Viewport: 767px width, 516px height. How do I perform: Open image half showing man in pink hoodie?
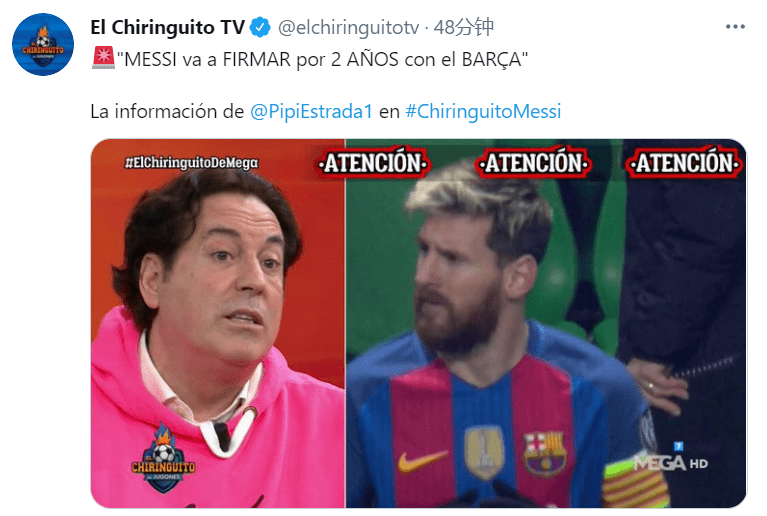218,323
